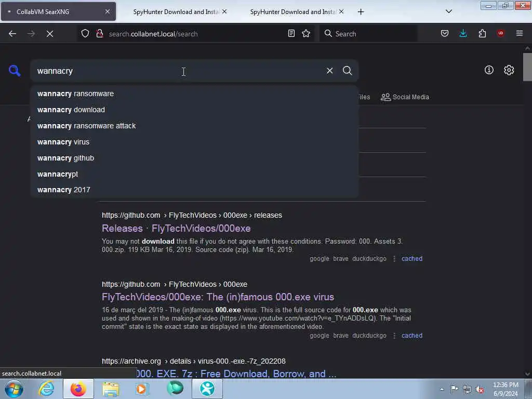Select suggestion 'wannacrypt'

194,174
